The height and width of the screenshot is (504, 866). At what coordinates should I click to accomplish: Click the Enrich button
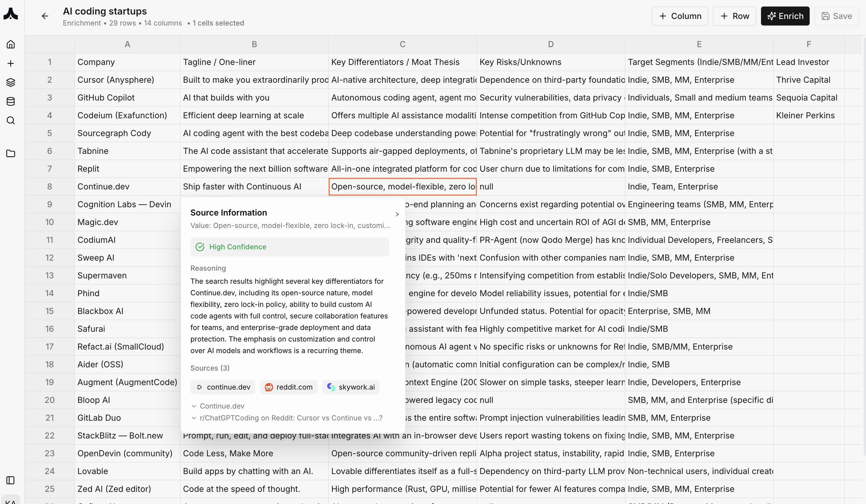click(785, 16)
